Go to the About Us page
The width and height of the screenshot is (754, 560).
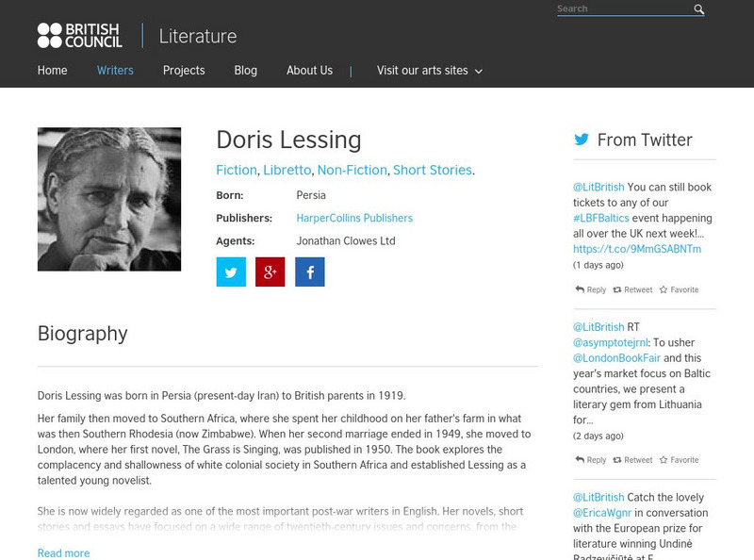309,70
